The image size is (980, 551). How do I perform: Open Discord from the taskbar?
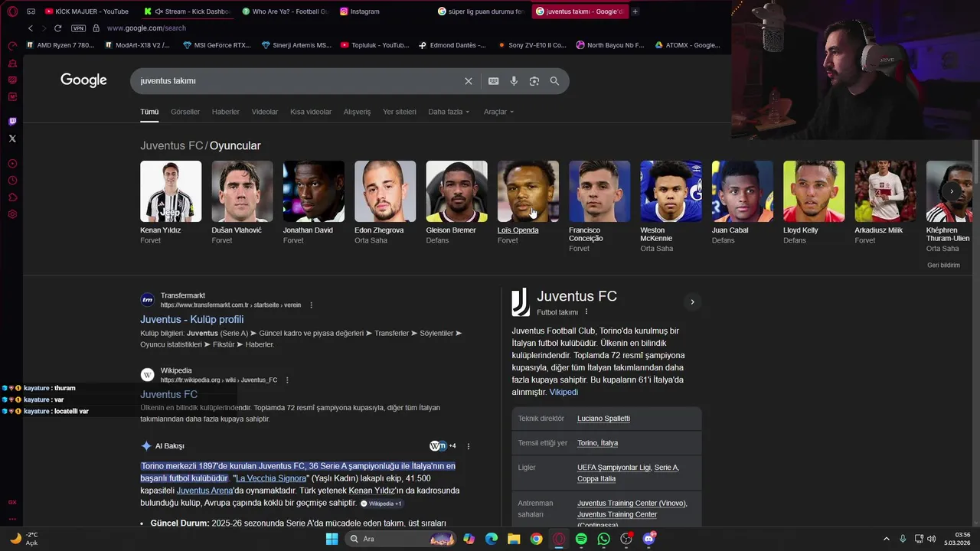click(x=649, y=539)
